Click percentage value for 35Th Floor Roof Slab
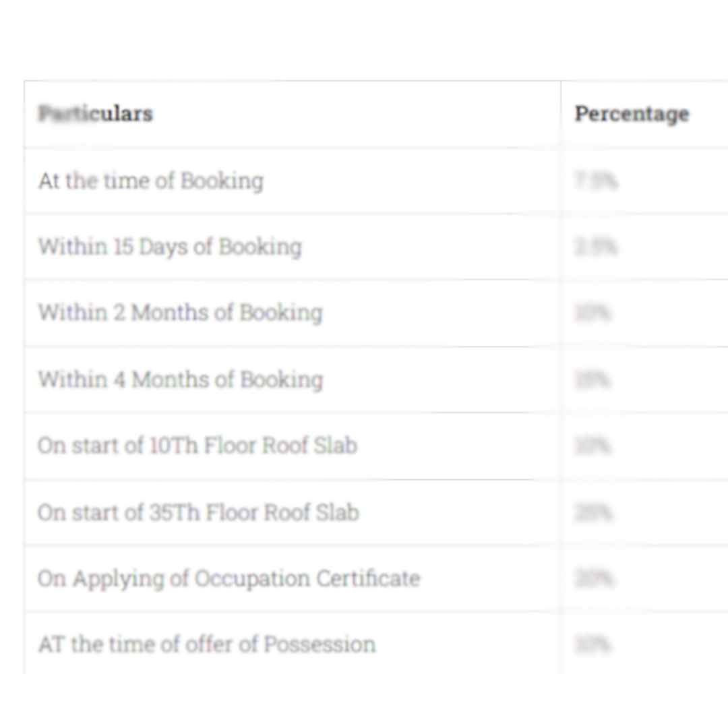728x728 pixels. [594, 513]
